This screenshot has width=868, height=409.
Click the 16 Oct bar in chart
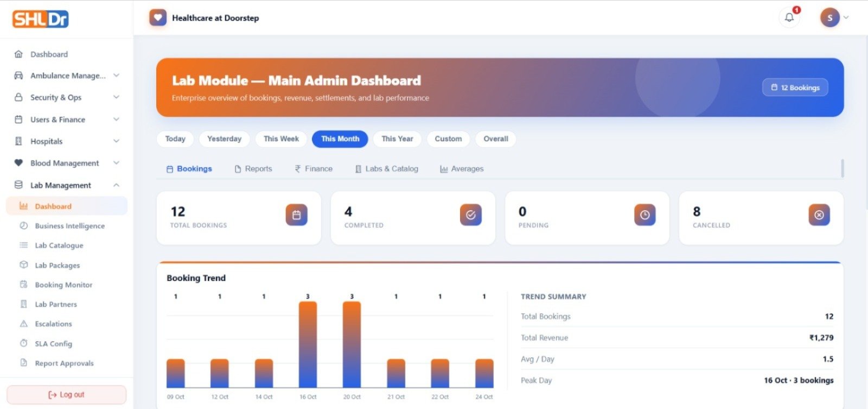coord(308,344)
